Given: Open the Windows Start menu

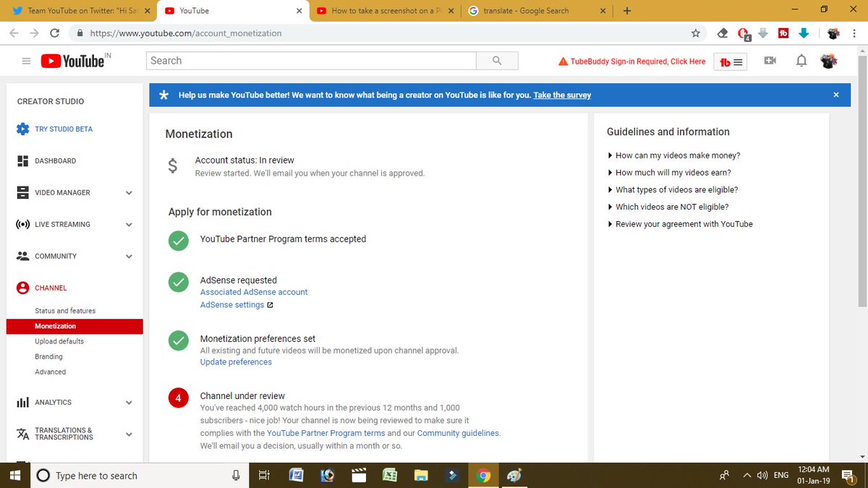Looking at the screenshot, I should point(14,475).
